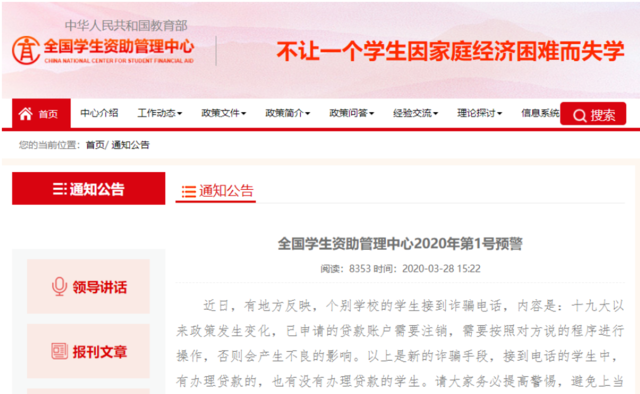Screen dimensions: 640x394
Task: Expand the 工作动态 dropdown menu
Action: click(x=160, y=113)
